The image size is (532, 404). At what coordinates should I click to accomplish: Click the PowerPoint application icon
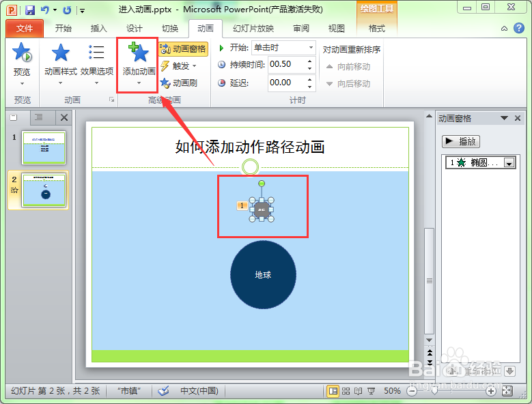tap(12, 10)
